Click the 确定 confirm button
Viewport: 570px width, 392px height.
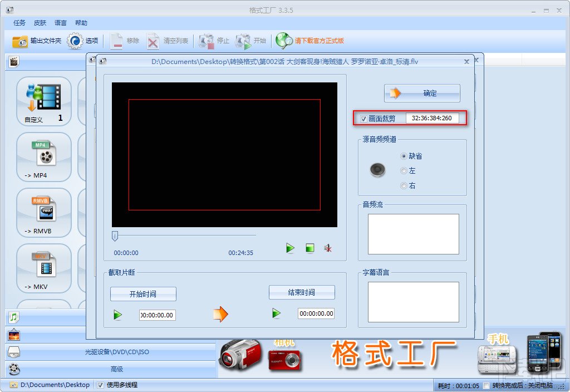pos(422,93)
